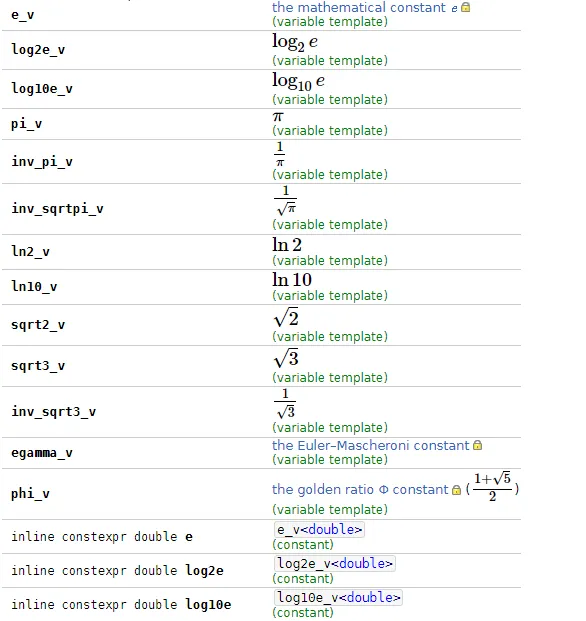Select the log2e_v entry name
Image resolution: width=586 pixels, height=621 pixels.
[x=38, y=50]
